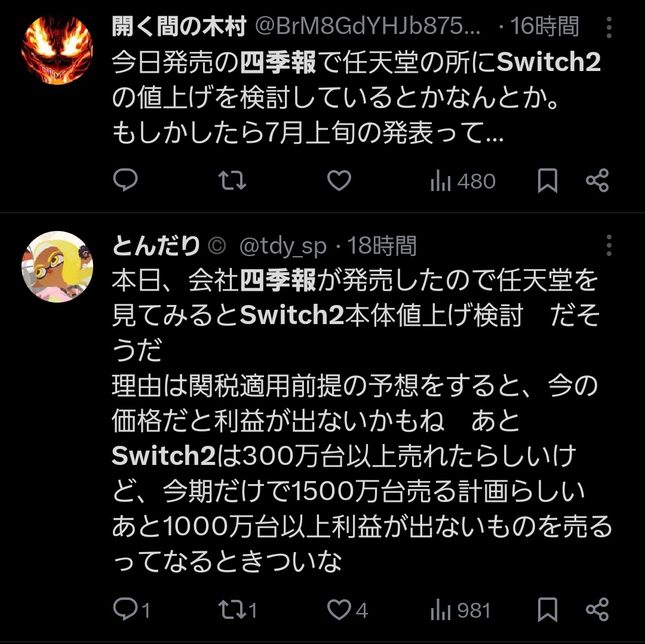Retweet 開く間の木村's post

[x=232, y=180]
